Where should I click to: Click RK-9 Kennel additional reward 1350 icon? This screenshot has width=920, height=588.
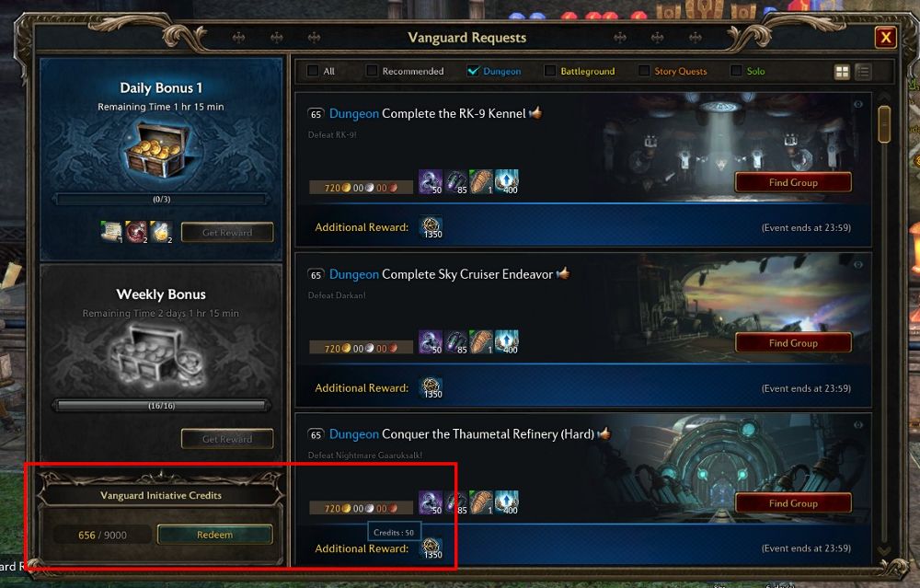coord(431,227)
